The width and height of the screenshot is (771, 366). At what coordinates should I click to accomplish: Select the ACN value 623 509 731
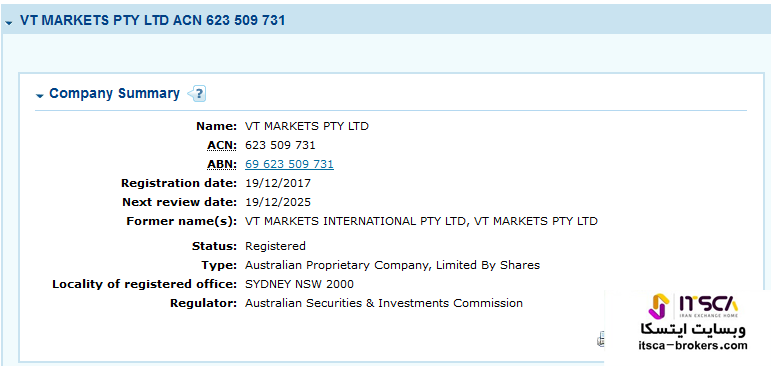click(x=280, y=146)
